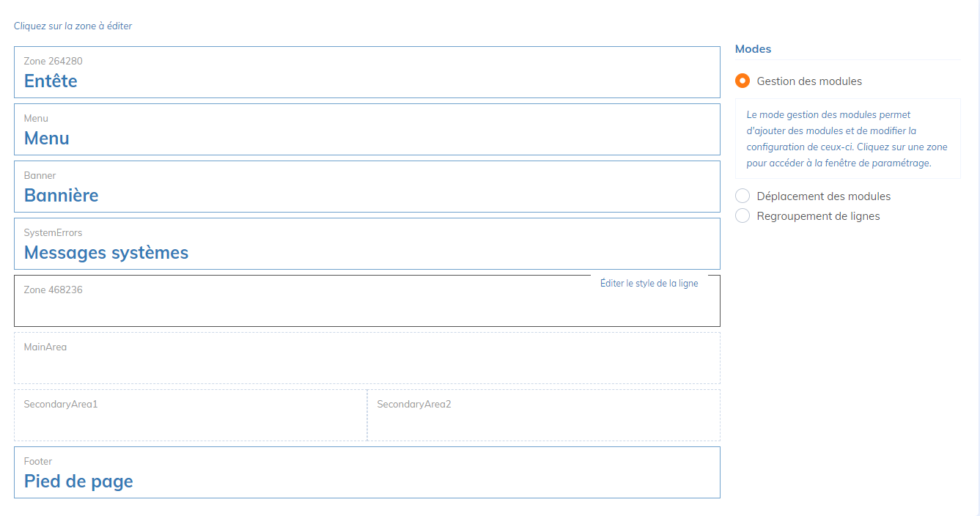
Task: Click Éditer le style de la ligne
Action: click(649, 284)
